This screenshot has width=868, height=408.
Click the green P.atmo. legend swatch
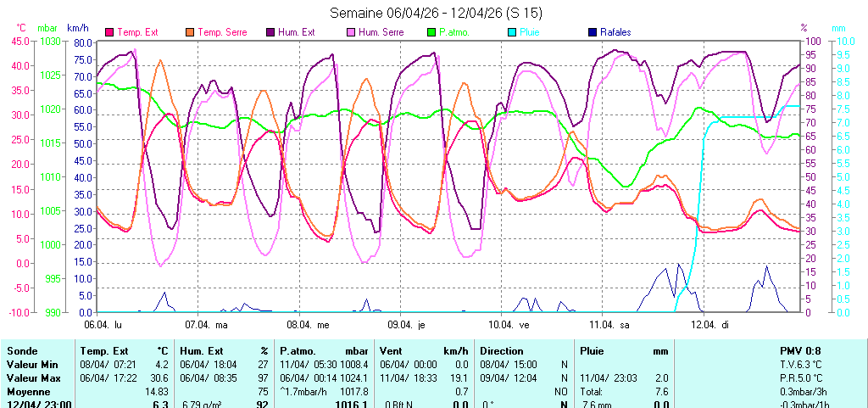point(431,32)
